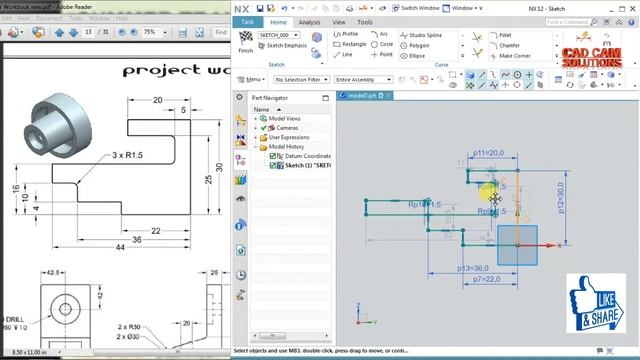The width and height of the screenshot is (640, 360).
Task: Open the Reuse Library books icon
Action: point(240,180)
